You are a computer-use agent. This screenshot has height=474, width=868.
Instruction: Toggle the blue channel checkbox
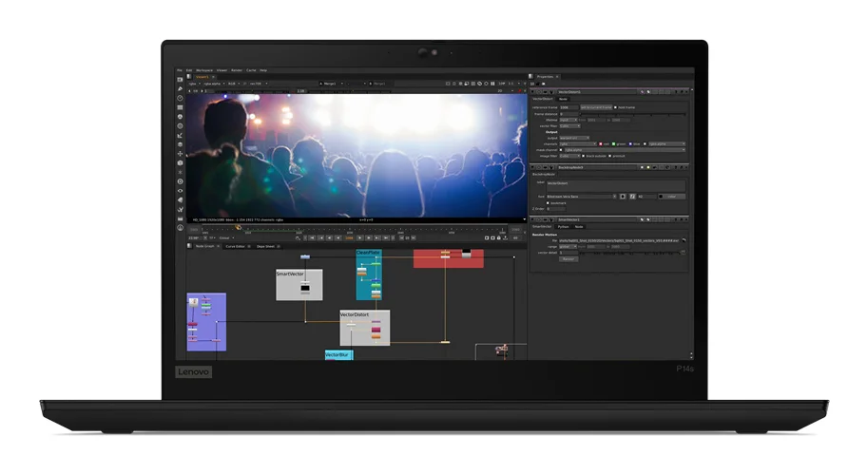pyautogui.click(x=630, y=143)
